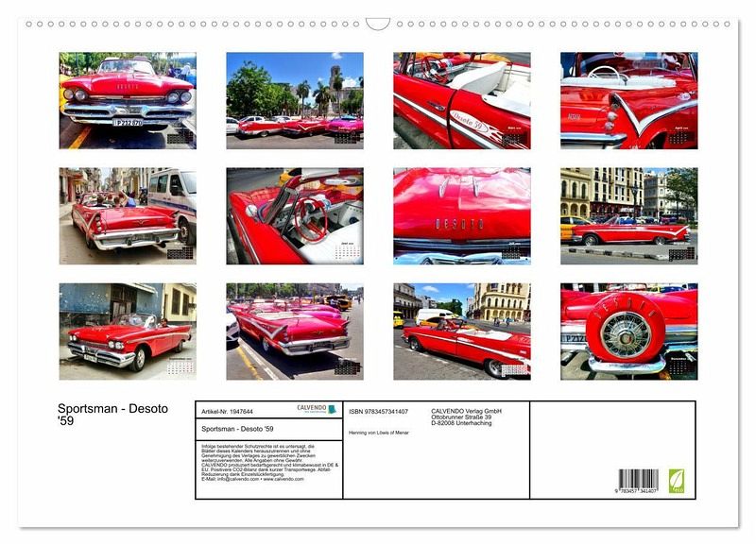This screenshot has height=545, width=756.
Task: Click author name 'Henning von Löwis of Menar'
Action: pos(379,433)
